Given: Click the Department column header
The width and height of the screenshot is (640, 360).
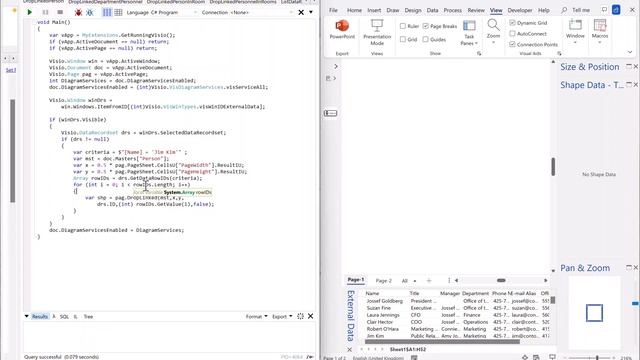Looking at the screenshot, I should tap(476, 293).
